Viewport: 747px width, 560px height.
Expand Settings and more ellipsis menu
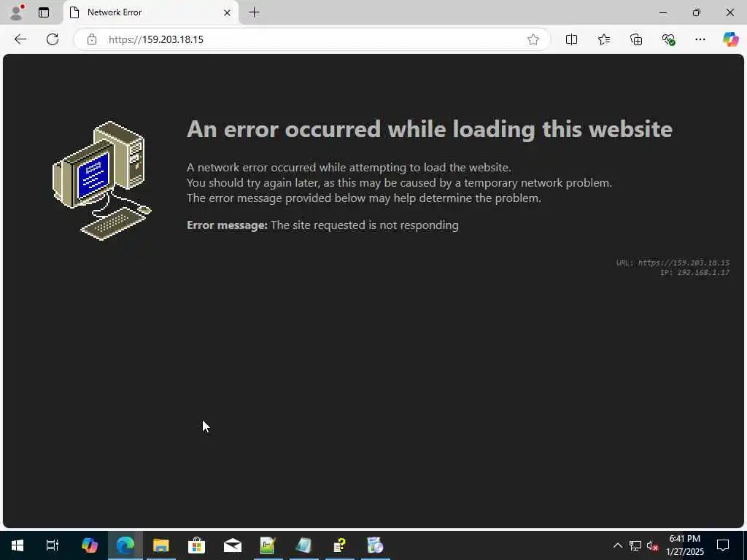(x=700, y=39)
